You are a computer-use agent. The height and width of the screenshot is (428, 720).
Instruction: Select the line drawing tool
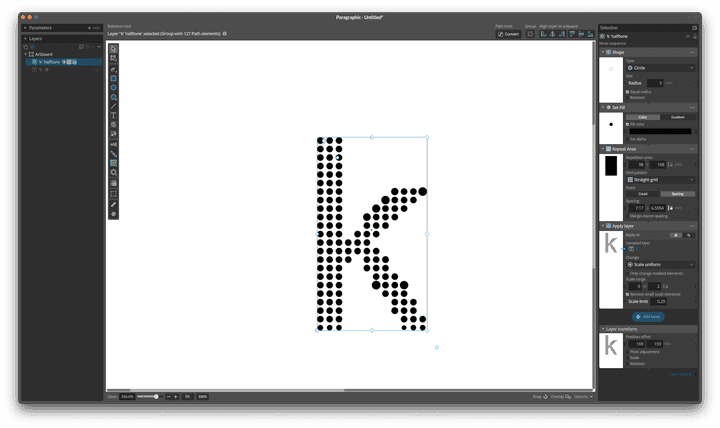113,107
